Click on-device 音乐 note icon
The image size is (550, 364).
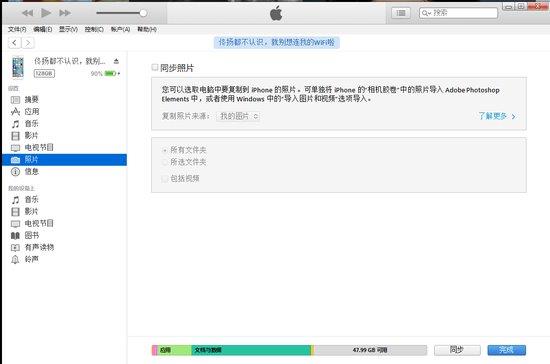pyautogui.click(x=15, y=200)
